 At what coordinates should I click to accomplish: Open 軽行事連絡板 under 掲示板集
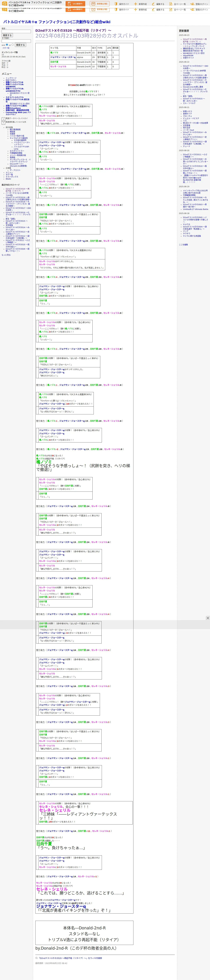(x=15, y=129)
